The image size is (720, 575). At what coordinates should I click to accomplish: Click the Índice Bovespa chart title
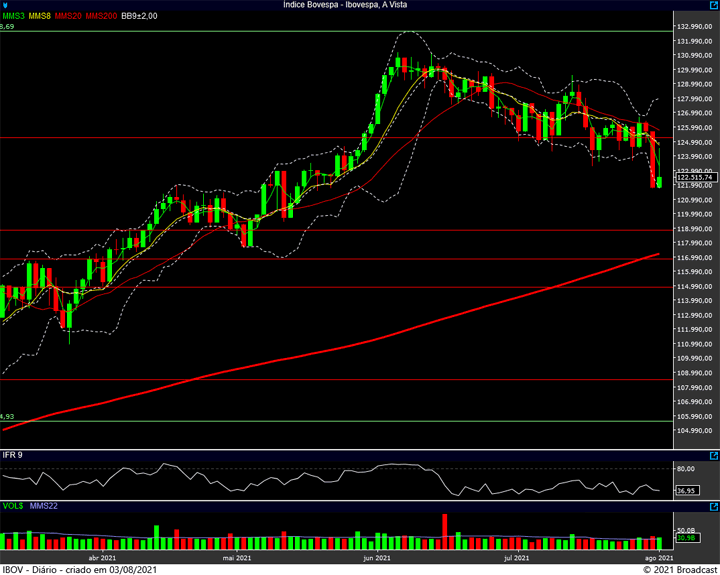click(x=345, y=5)
